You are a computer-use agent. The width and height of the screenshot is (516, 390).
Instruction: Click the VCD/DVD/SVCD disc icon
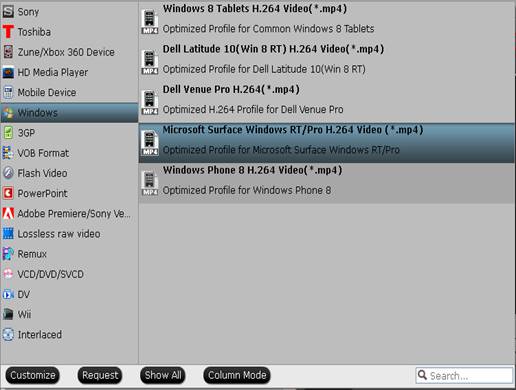(x=8, y=274)
